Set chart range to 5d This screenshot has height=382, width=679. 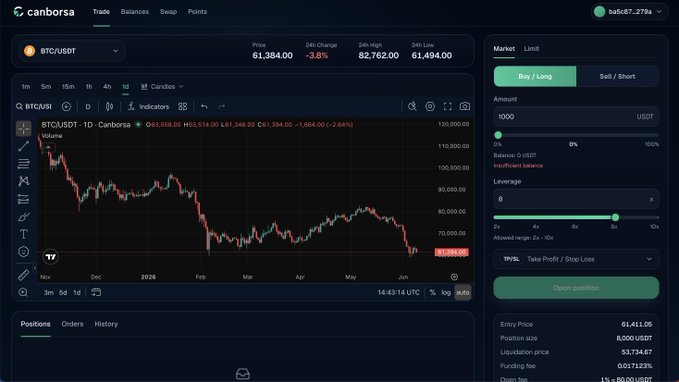[63, 292]
